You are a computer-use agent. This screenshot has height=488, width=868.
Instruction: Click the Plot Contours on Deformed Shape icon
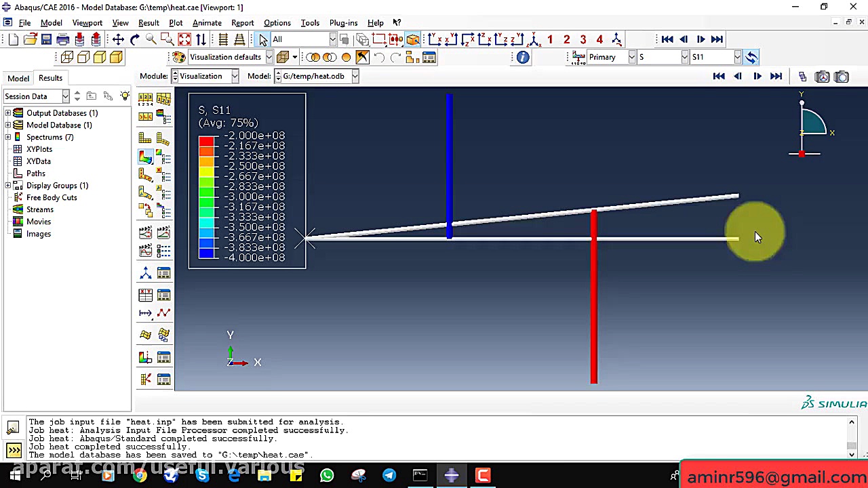146,157
